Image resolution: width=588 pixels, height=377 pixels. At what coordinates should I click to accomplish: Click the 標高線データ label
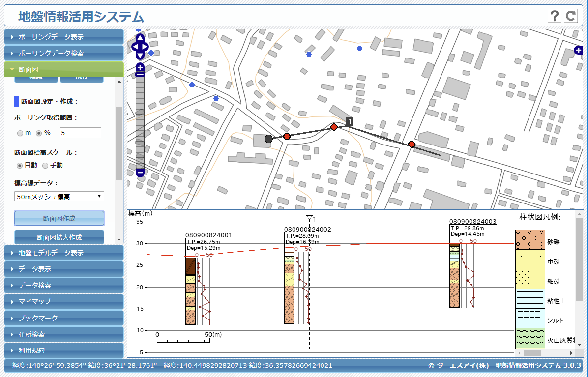[36, 183]
